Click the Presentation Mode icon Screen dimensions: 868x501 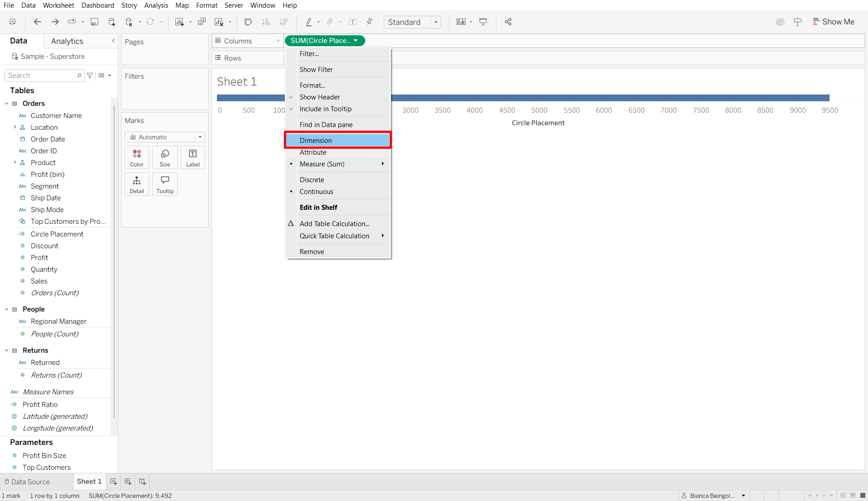(x=483, y=22)
